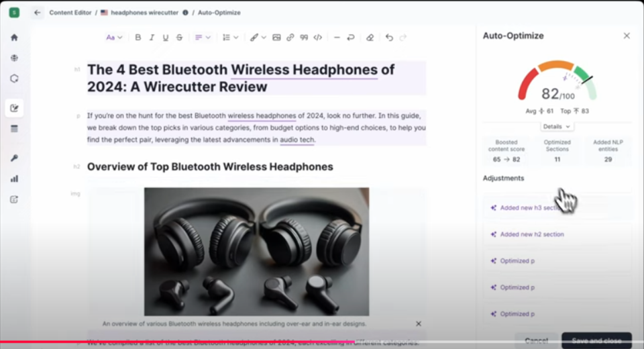Toggle strikethrough formatting

pos(180,38)
